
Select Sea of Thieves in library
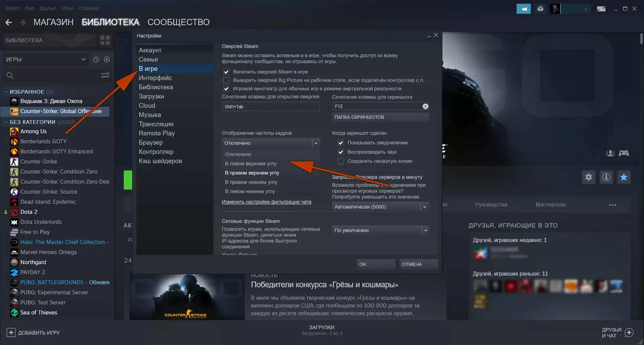[x=39, y=312]
